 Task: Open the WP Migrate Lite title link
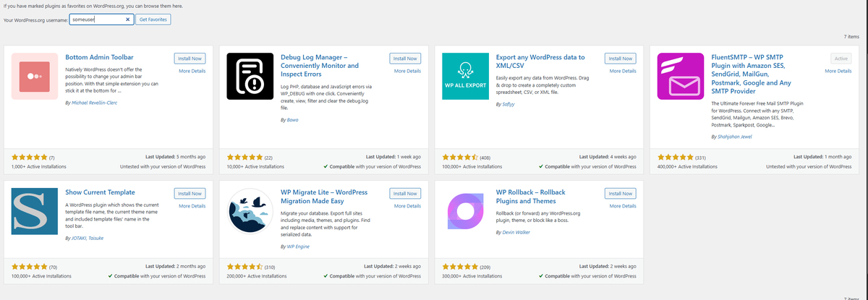pos(323,196)
